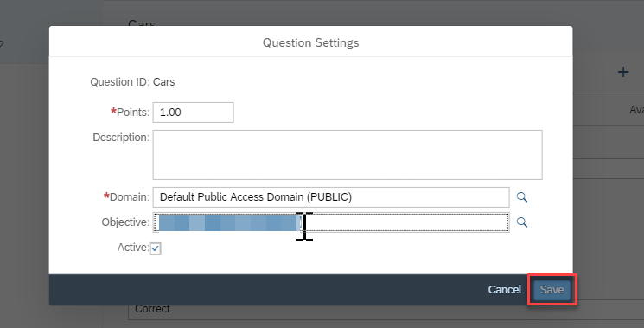Open Domain search magnifier icon
The width and height of the screenshot is (644, 328).
(x=522, y=197)
